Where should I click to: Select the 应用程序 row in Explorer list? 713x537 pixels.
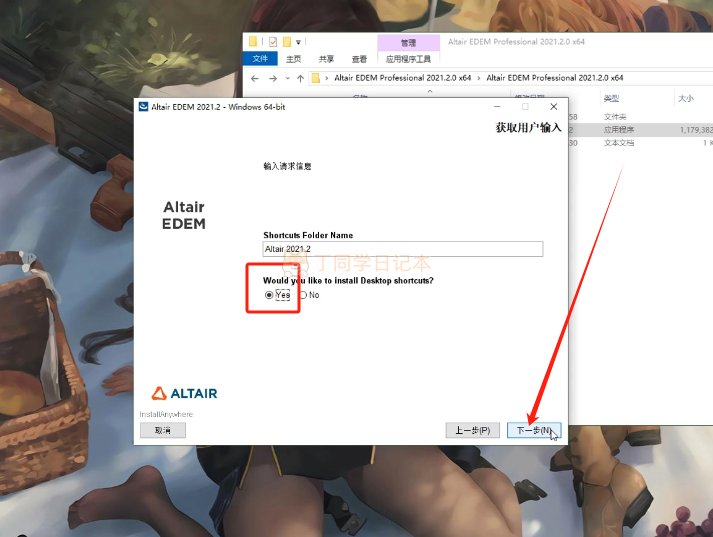[x=640, y=130]
